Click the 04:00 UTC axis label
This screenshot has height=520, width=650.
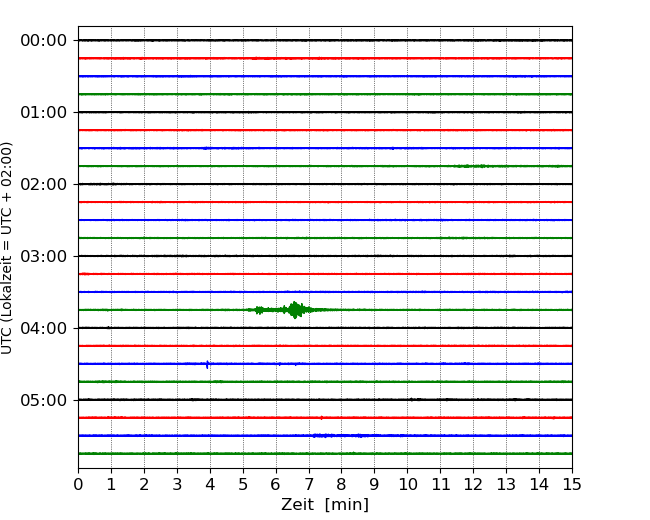tap(43, 328)
